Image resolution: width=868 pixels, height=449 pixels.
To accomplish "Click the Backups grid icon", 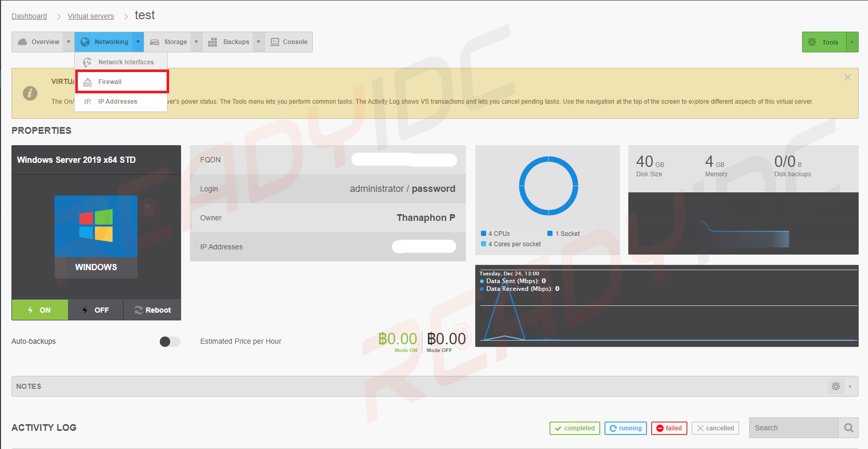I will (x=212, y=43).
